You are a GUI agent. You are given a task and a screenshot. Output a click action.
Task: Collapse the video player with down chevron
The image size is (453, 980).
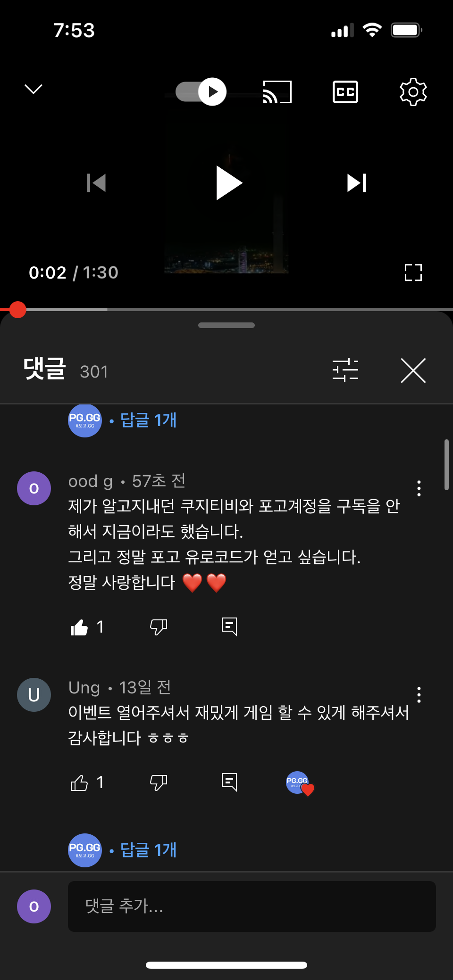[x=34, y=89]
